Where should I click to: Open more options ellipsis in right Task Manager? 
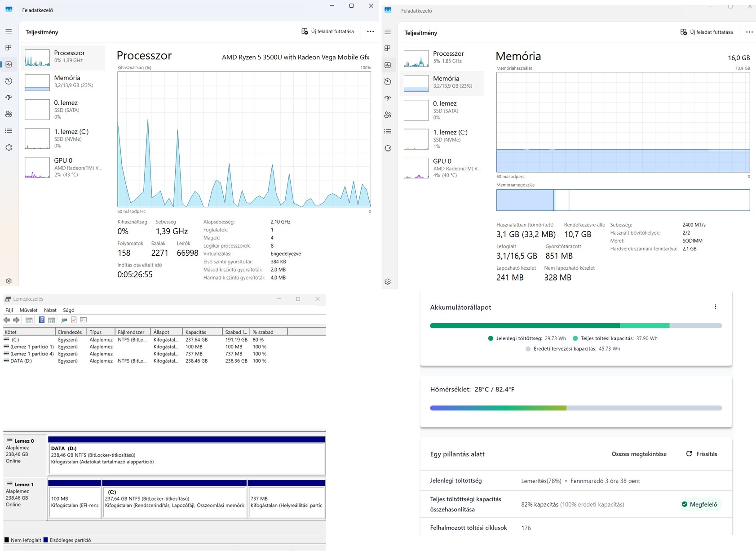point(749,32)
